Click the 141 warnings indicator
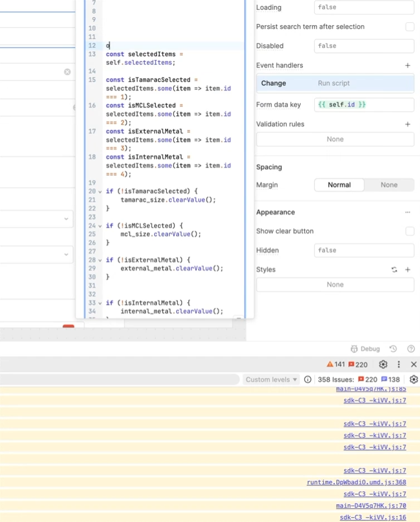This screenshot has height=522, width=420. [336, 364]
